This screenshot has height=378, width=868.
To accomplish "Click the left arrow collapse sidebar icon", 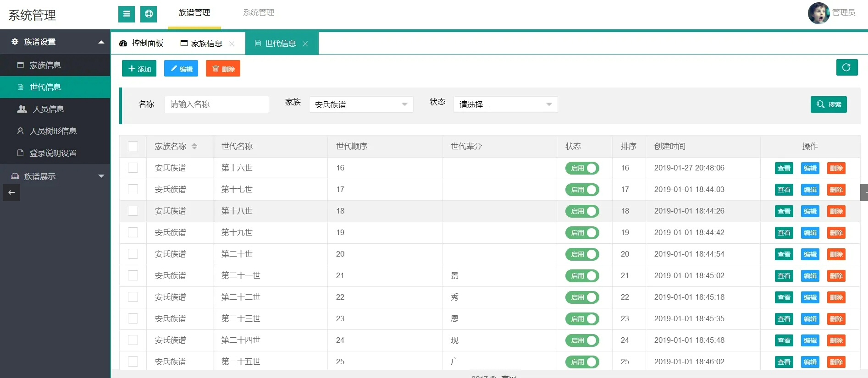I will click(11, 192).
